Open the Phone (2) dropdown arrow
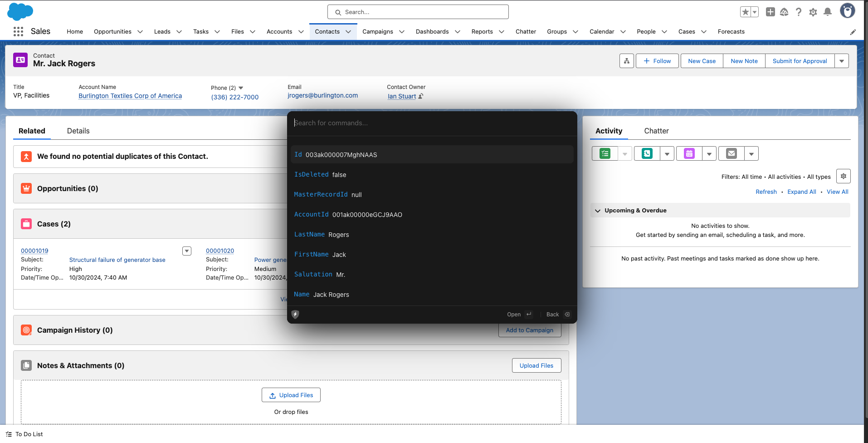 [241, 88]
